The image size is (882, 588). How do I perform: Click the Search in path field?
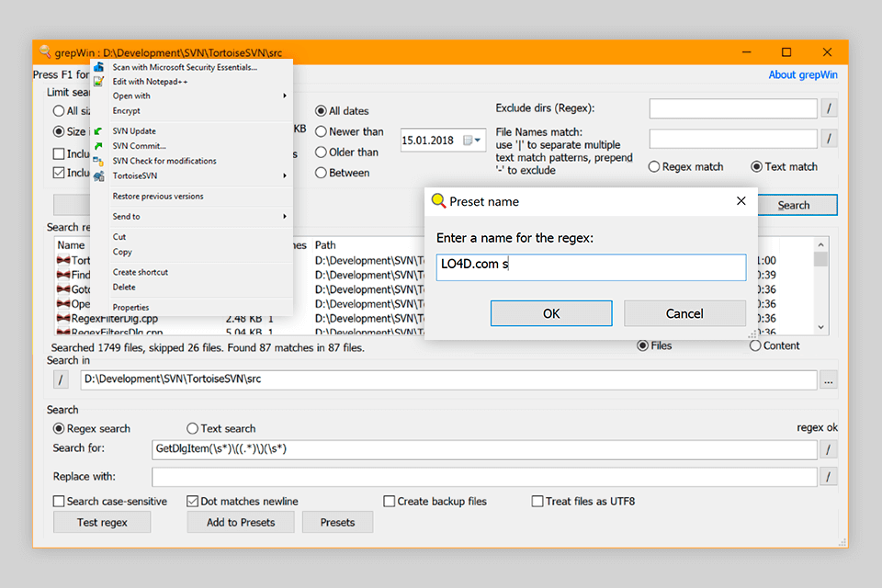pyautogui.click(x=448, y=379)
